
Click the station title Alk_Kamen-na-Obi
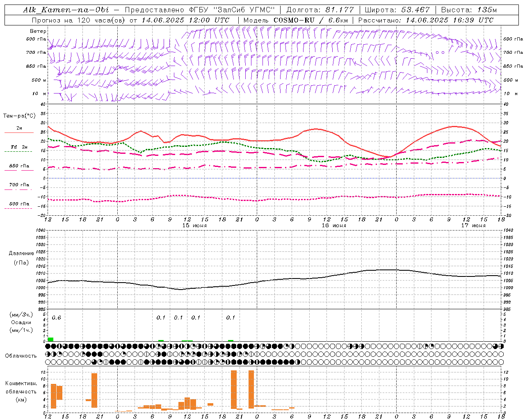[66, 10]
